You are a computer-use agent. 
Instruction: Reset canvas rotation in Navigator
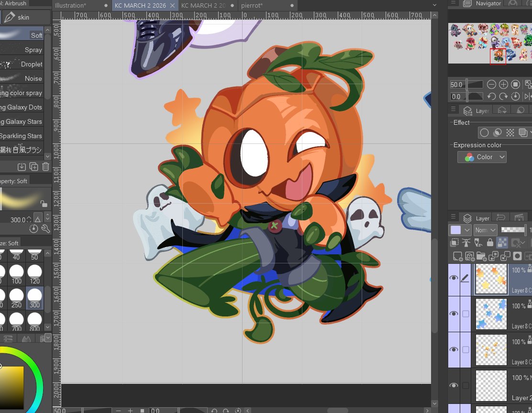coord(515,96)
